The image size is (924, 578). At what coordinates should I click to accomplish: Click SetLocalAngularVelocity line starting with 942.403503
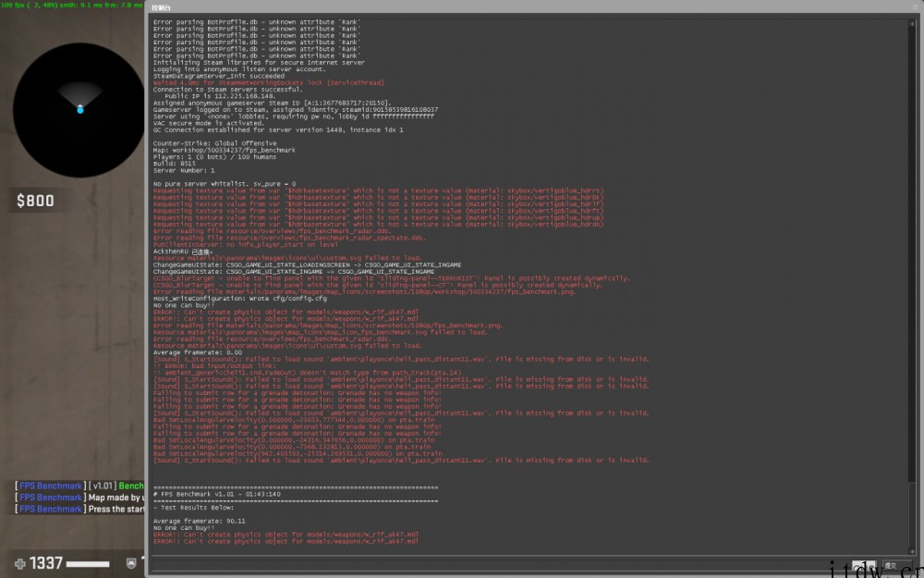coord(298,453)
